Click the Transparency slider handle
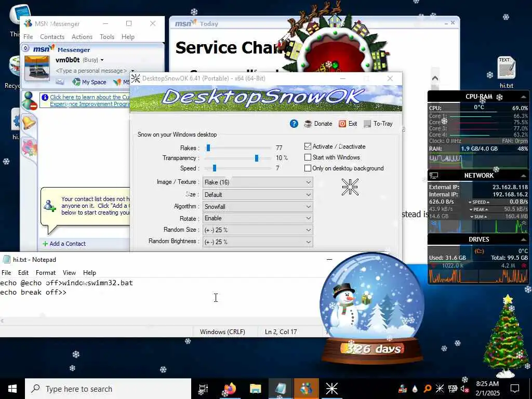The width and height of the screenshot is (532, 399). coord(257,158)
